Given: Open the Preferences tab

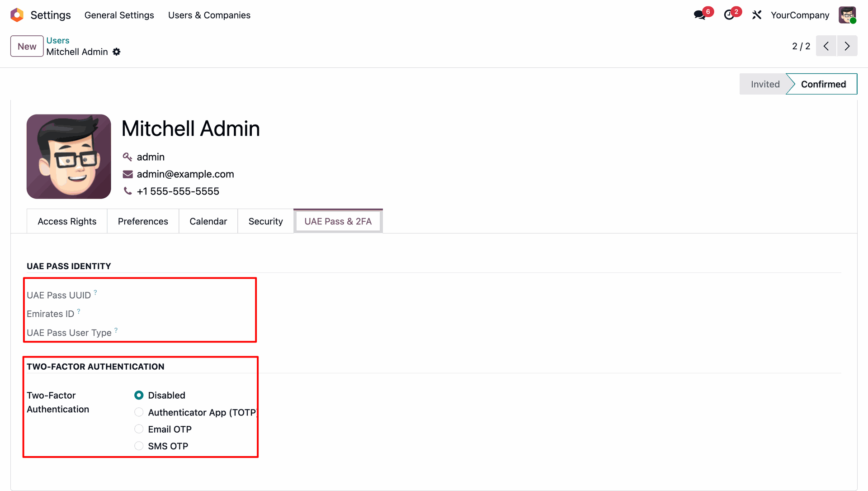Looking at the screenshot, I should pos(143,221).
